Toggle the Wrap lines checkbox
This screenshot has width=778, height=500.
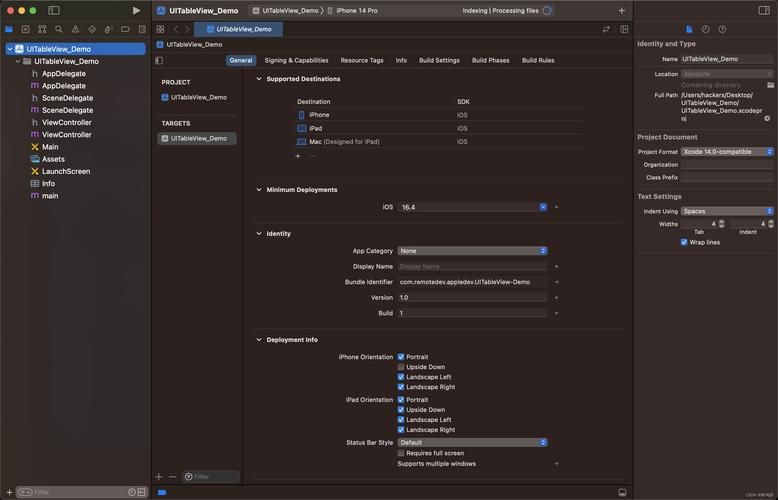(684, 242)
